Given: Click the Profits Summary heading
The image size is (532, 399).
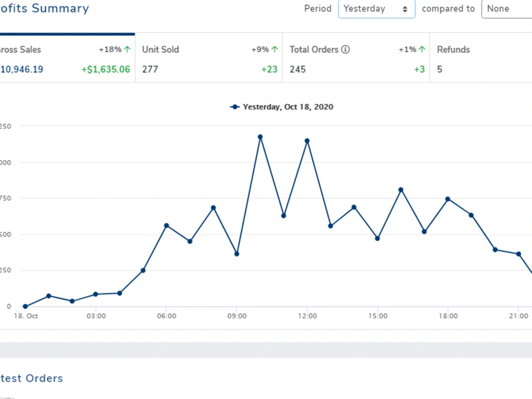Looking at the screenshot, I should (45, 8).
